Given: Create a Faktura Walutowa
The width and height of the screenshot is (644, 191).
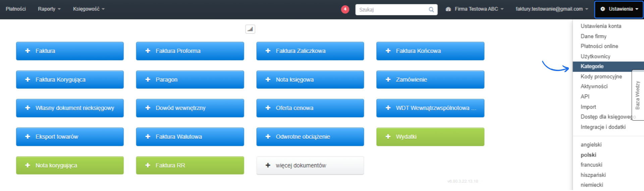Looking at the screenshot, I should pos(190,137).
